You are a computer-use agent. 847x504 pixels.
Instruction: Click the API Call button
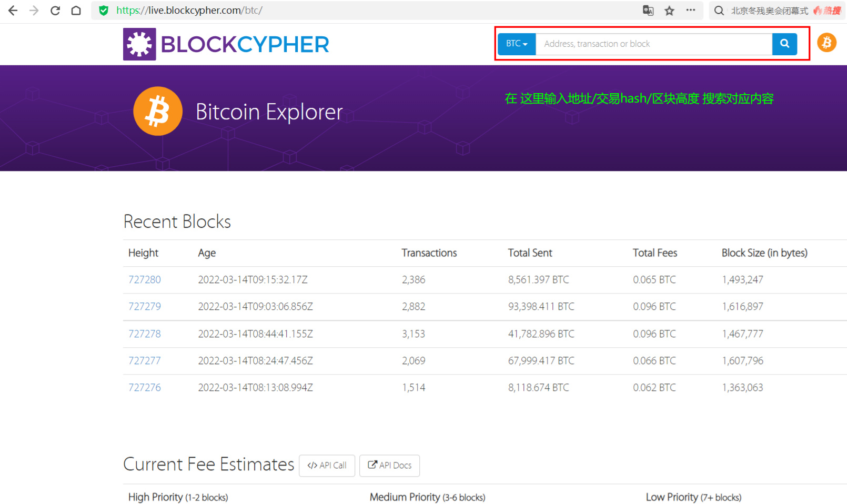point(327,466)
